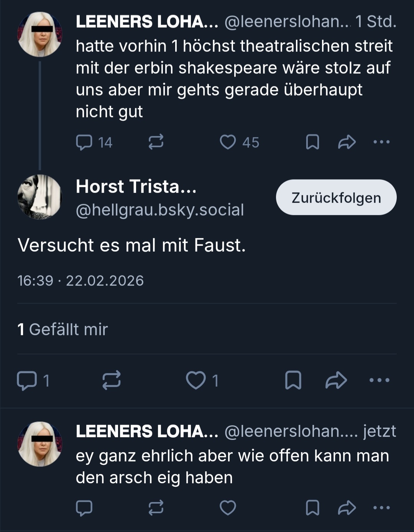Open more options on bottom reply
This screenshot has width=414, height=532.
coord(381,508)
